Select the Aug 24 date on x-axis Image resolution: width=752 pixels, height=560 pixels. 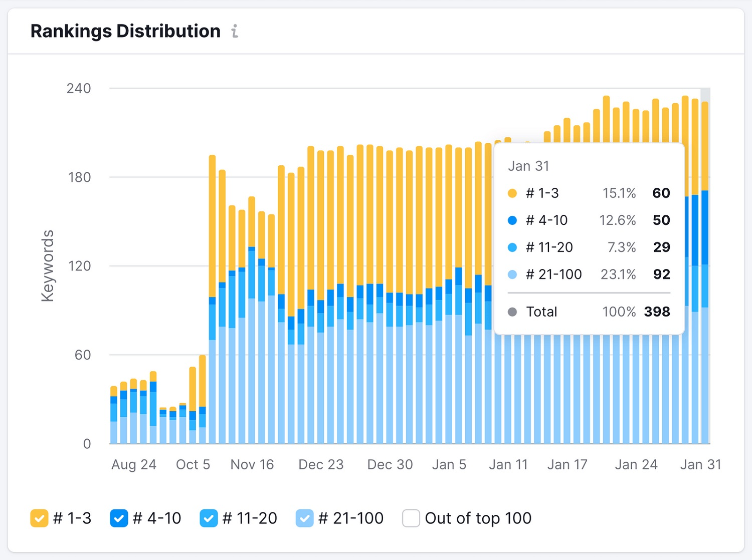point(134,465)
